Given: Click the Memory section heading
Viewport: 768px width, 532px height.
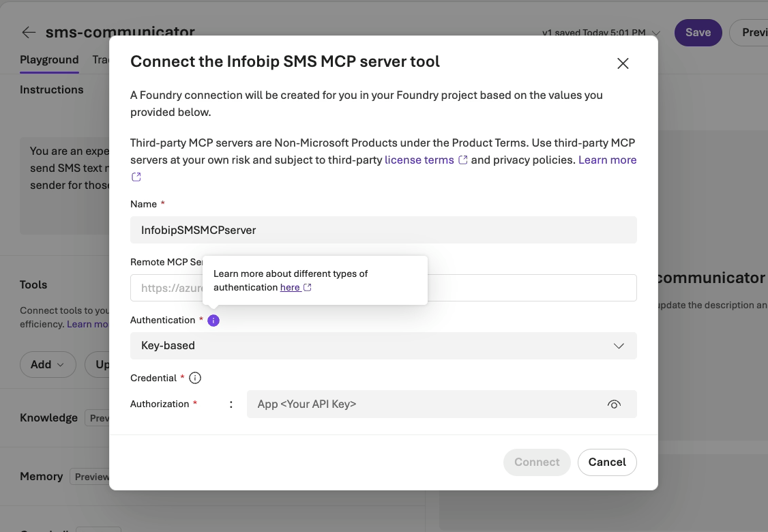Looking at the screenshot, I should (41, 476).
